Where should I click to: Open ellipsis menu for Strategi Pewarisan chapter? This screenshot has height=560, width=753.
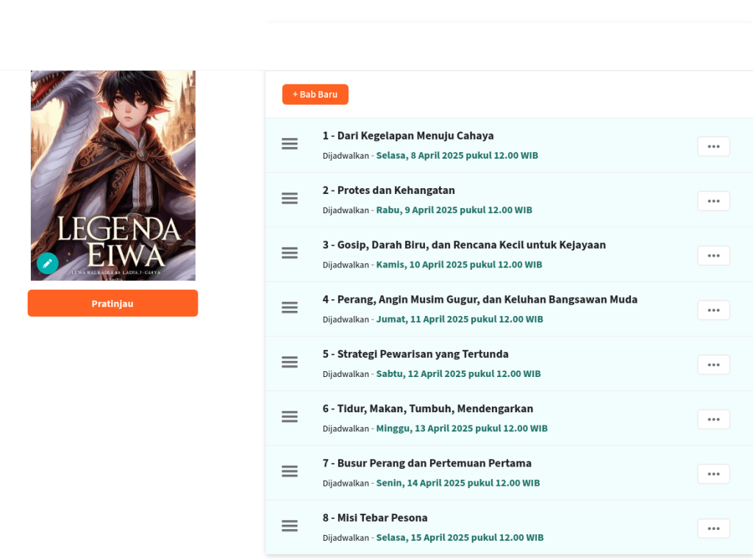click(x=713, y=365)
